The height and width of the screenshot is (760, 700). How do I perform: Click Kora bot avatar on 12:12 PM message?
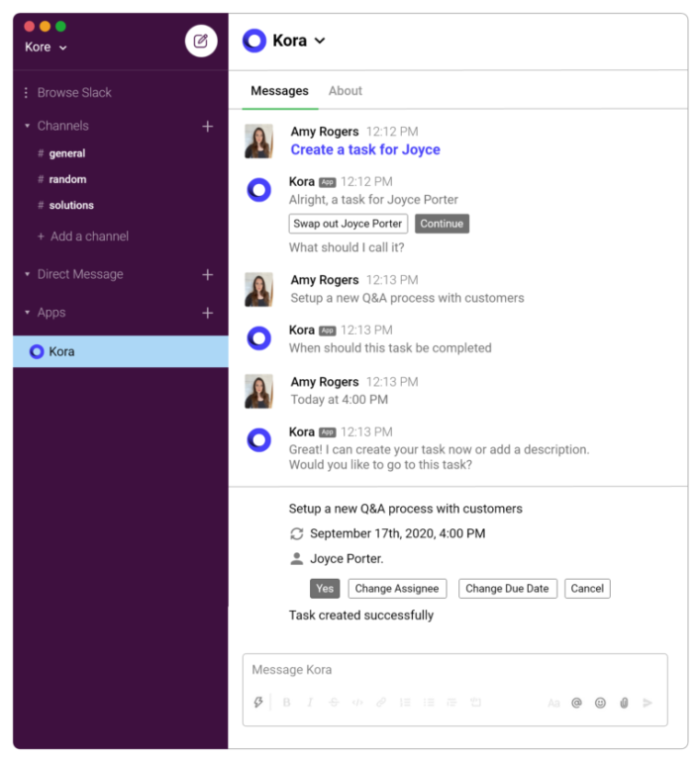click(x=259, y=190)
